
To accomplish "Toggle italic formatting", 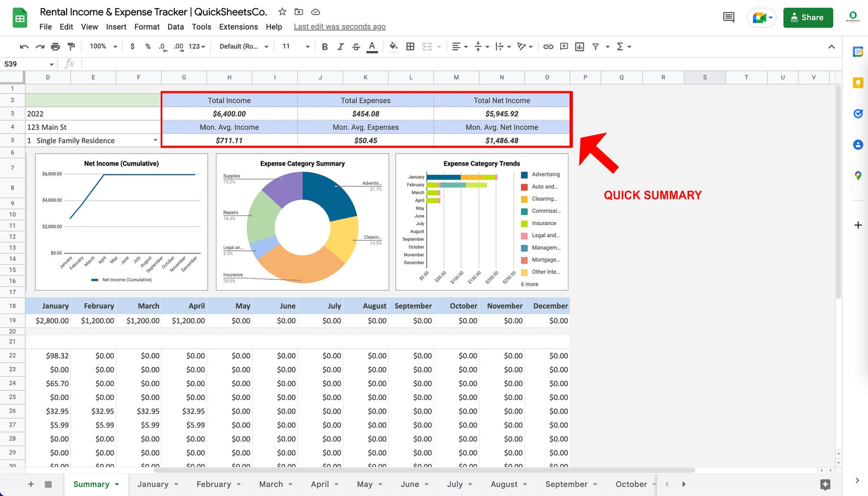I will click(340, 47).
